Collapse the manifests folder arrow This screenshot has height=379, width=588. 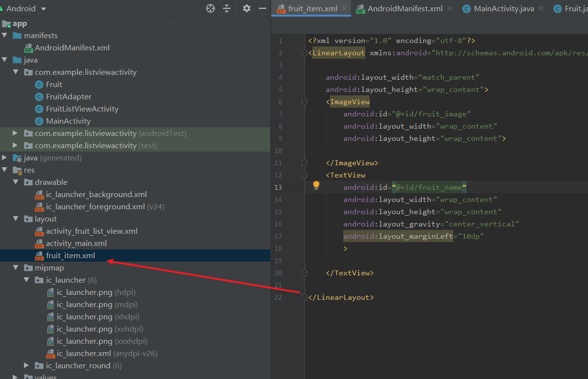5,36
